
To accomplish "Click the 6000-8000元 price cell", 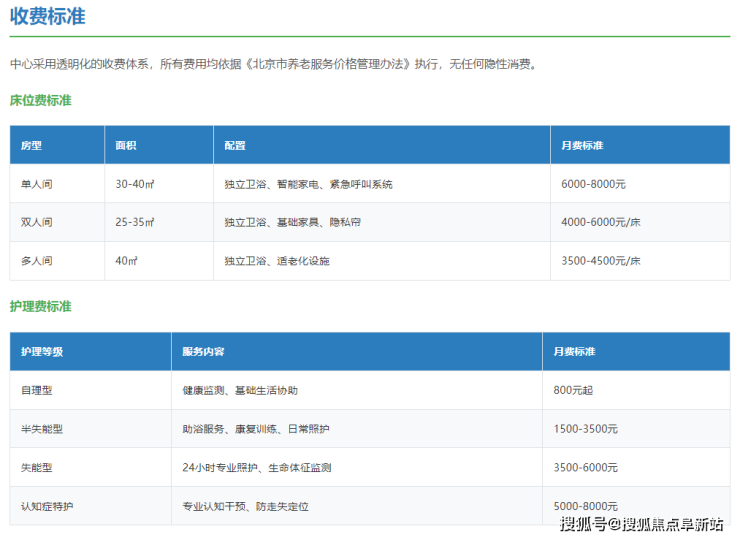I will pyautogui.click(x=594, y=184).
